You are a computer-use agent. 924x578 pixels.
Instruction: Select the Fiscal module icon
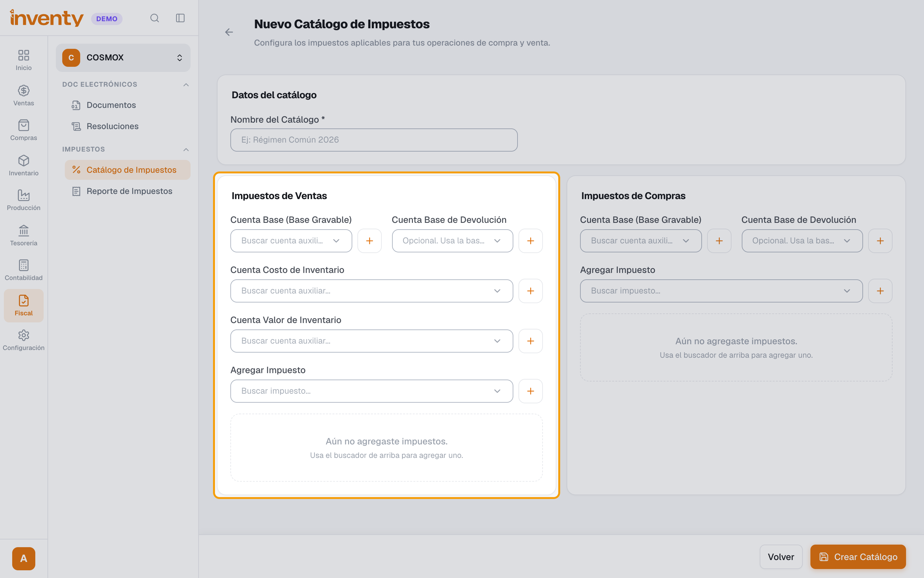click(x=24, y=305)
